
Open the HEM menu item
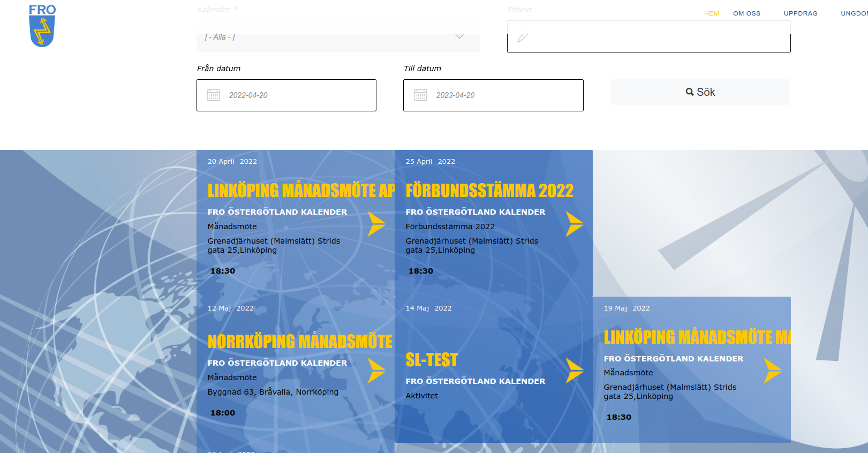click(x=712, y=13)
